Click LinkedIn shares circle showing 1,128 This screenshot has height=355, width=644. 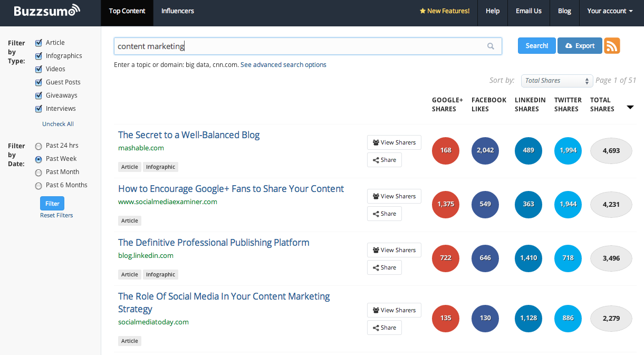click(x=528, y=318)
